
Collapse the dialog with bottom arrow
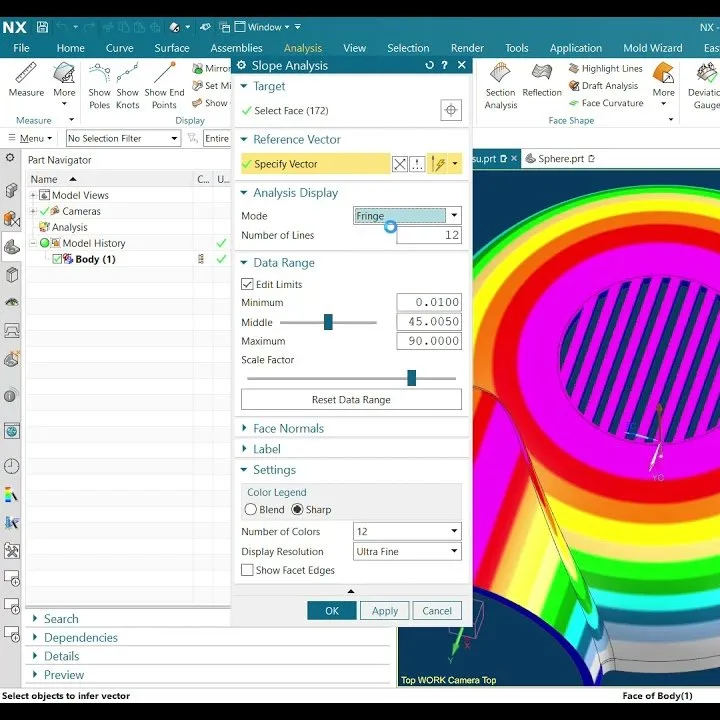(351, 591)
